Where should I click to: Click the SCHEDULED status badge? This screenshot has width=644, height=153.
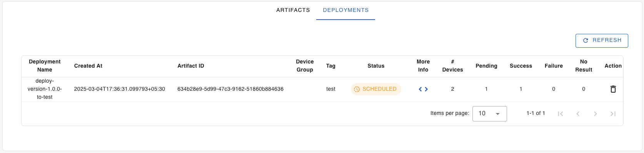pos(376,89)
